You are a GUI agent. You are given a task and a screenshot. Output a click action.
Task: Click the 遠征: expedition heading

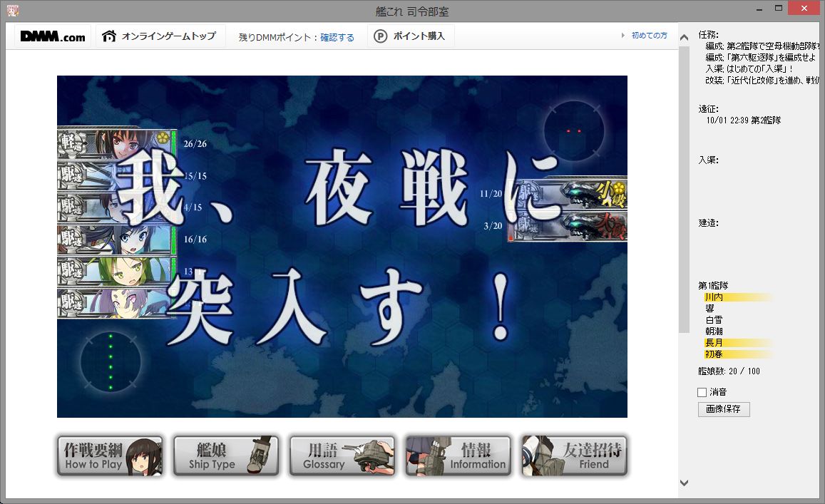coord(708,109)
